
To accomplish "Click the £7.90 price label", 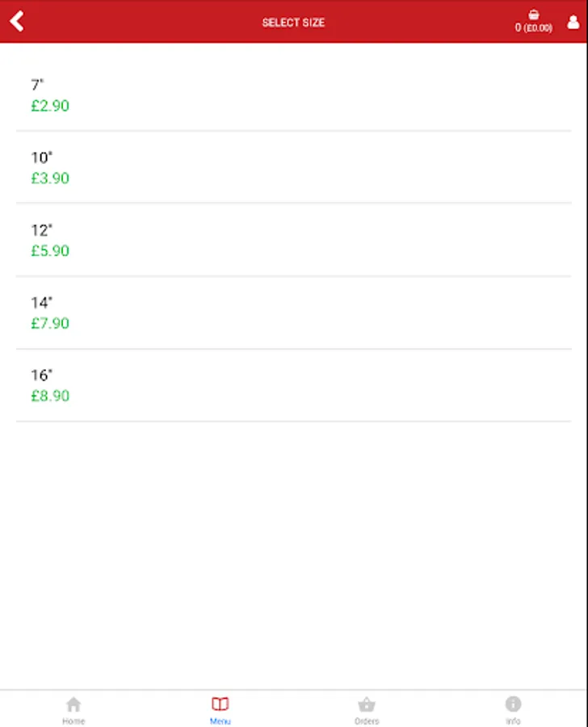I will point(50,323).
